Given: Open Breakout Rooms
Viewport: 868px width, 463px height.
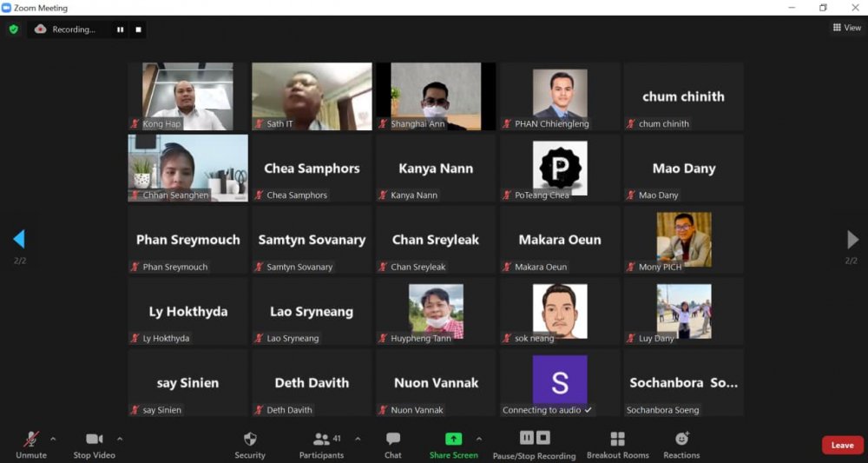Looking at the screenshot, I should (x=617, y=440).
